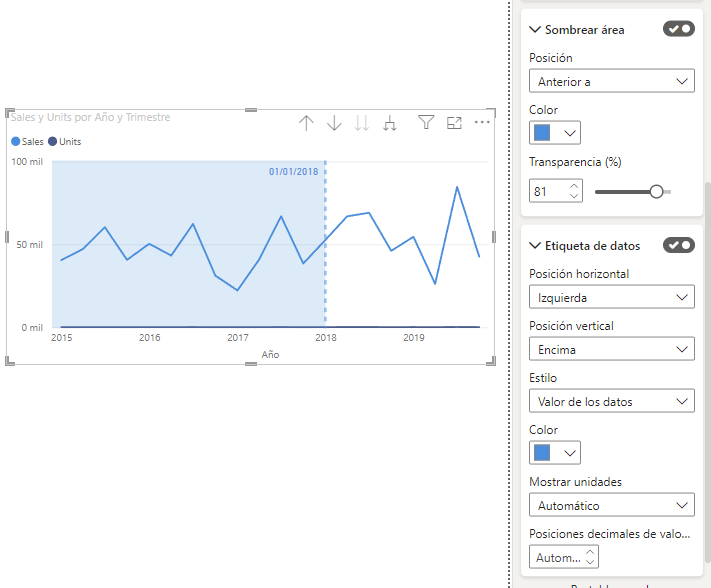This screenshot has width=711, height=588.
Task: Open Posición vertical dropdown set to Encima
Action: click(612, 349)
